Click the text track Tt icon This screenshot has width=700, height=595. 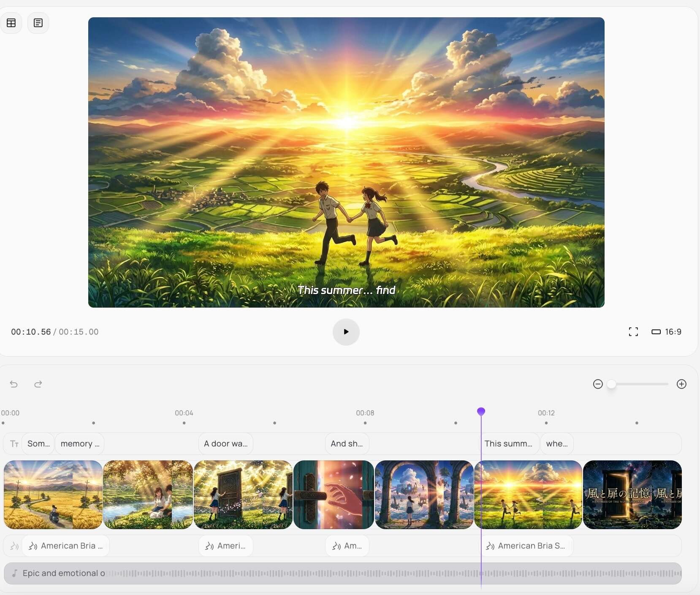click(x=14, y=444)
